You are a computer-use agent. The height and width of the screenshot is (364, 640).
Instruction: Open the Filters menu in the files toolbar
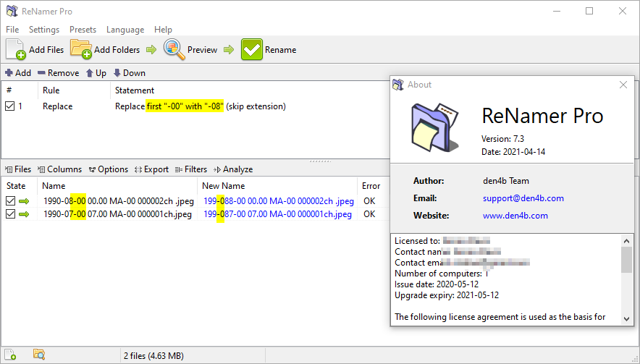191,169
